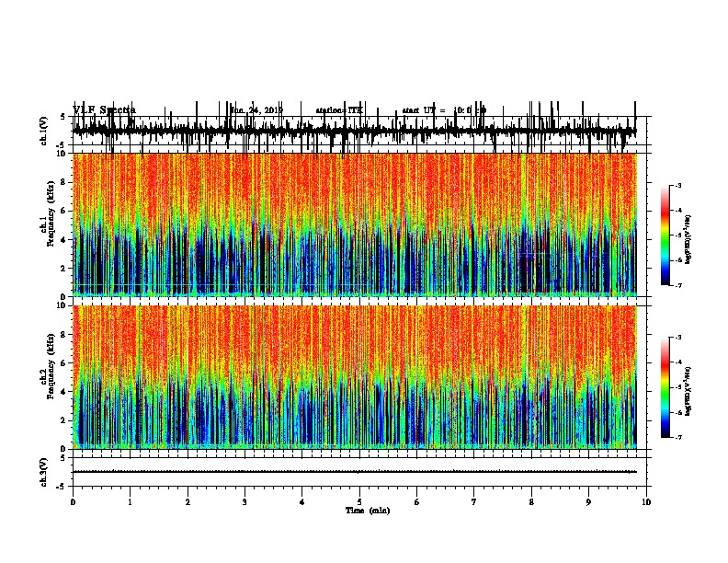Viewport: 728px width, 563px height.
Task: Click time axis tick label "6"
Action: [417, 502]
